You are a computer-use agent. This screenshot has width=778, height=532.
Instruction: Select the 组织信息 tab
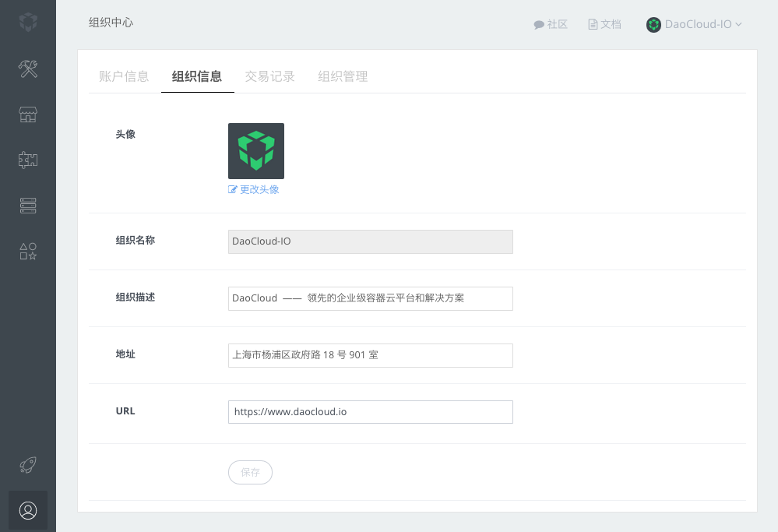pos(197,76)
